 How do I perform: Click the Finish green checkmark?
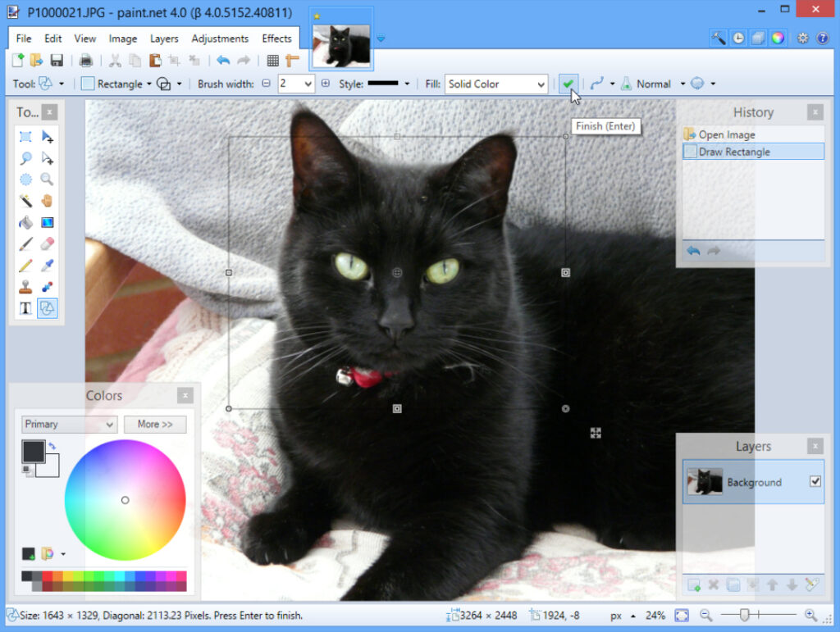click(568, 84)
